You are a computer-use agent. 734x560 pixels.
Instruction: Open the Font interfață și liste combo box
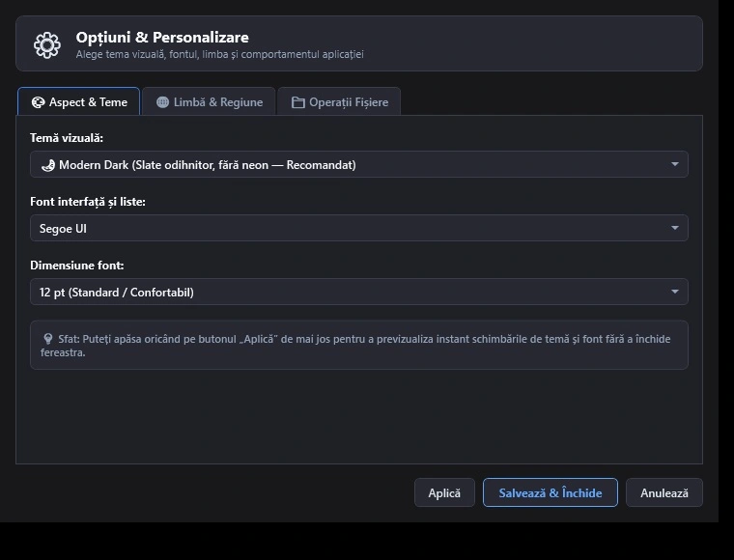[359, 228]
